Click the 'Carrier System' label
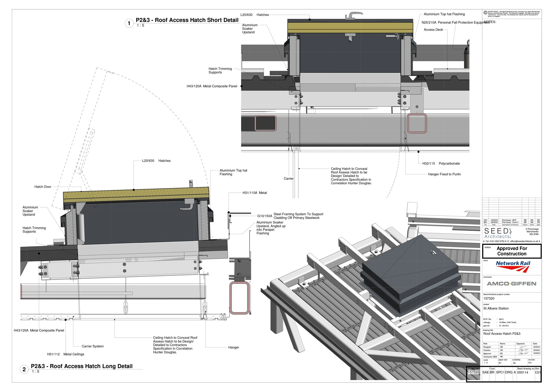 coord(93,346)
